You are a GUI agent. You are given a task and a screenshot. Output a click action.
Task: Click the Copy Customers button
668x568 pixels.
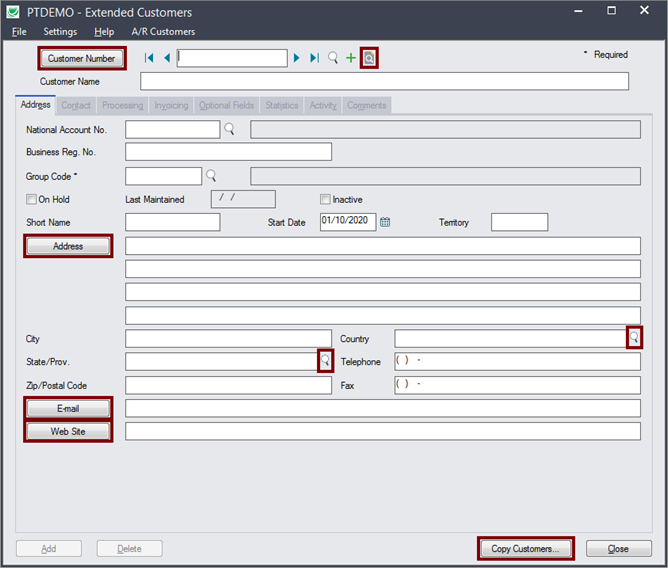pyautogui.click(x=526, y=548)
